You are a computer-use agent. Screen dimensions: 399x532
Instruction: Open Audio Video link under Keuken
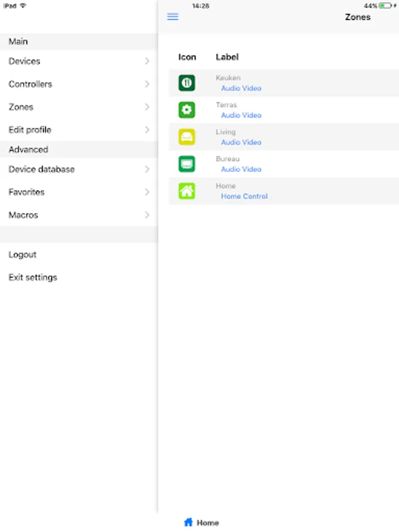click(241, 88)
